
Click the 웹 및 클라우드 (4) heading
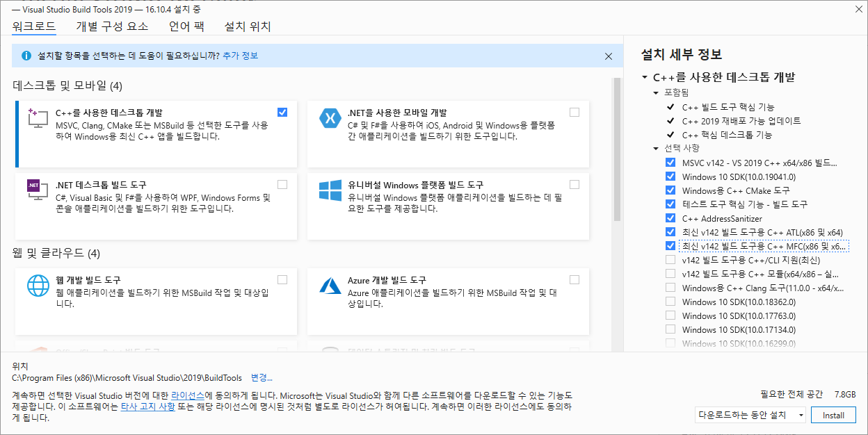point(56,252)
